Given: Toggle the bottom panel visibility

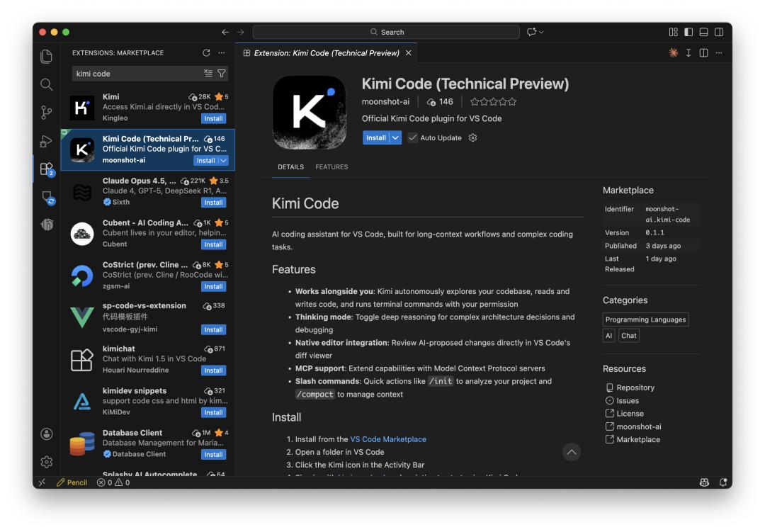Looking at the screenshot, I should (703, 33).
